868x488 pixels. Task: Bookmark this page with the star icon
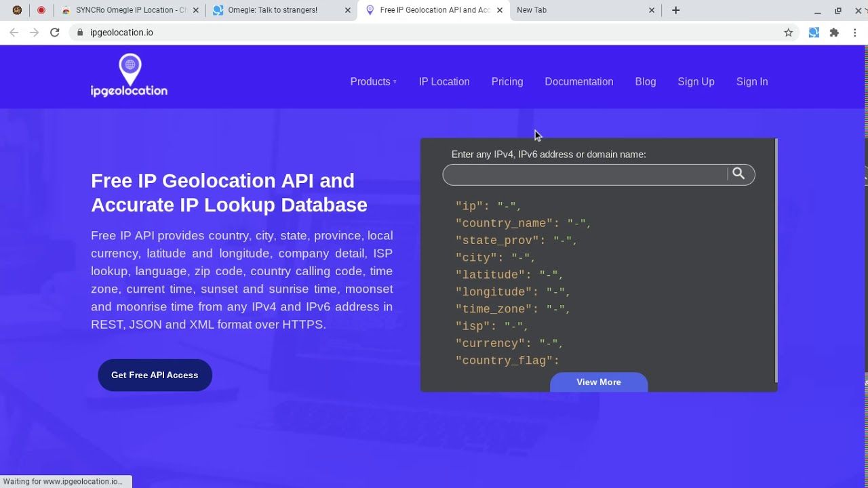tap(788, 33)
